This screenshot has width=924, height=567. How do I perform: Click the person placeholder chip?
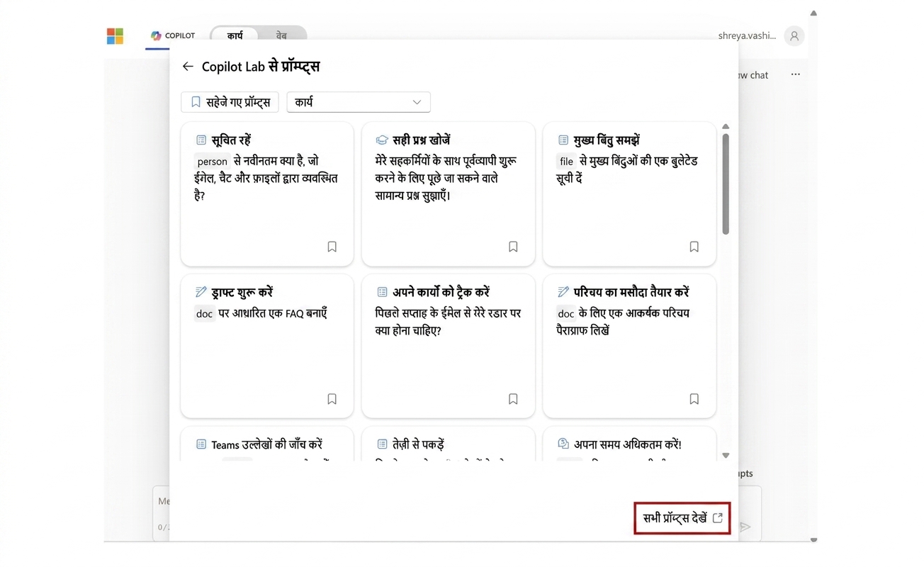point(212,162)
